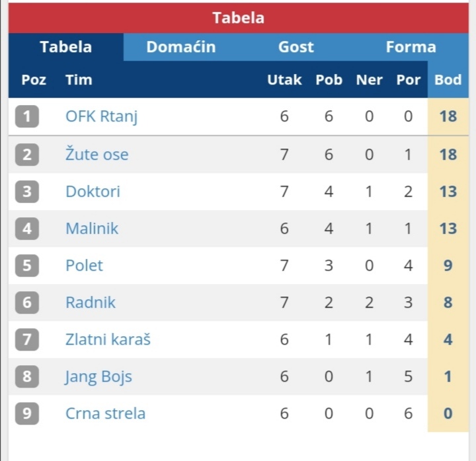The width and height of the screenshot is (476, 461).
Task: Open Crna strela team page
Action: tap(105, 413)
